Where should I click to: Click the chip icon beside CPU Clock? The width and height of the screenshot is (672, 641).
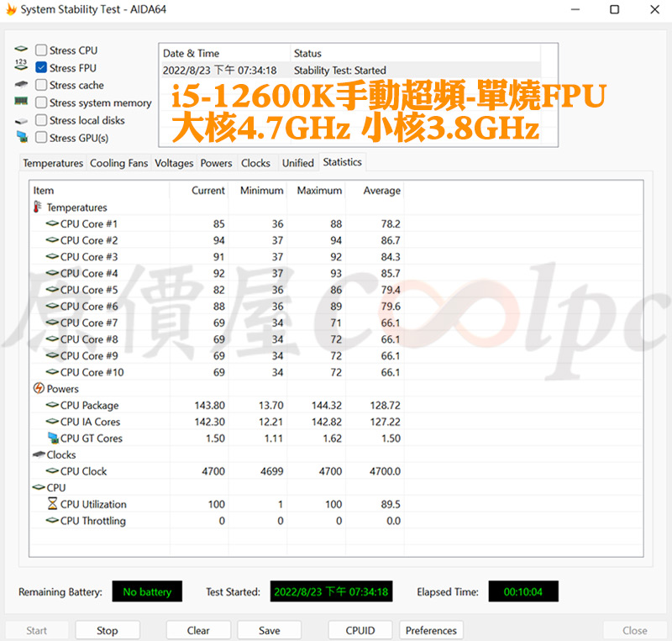coord(52,470)
